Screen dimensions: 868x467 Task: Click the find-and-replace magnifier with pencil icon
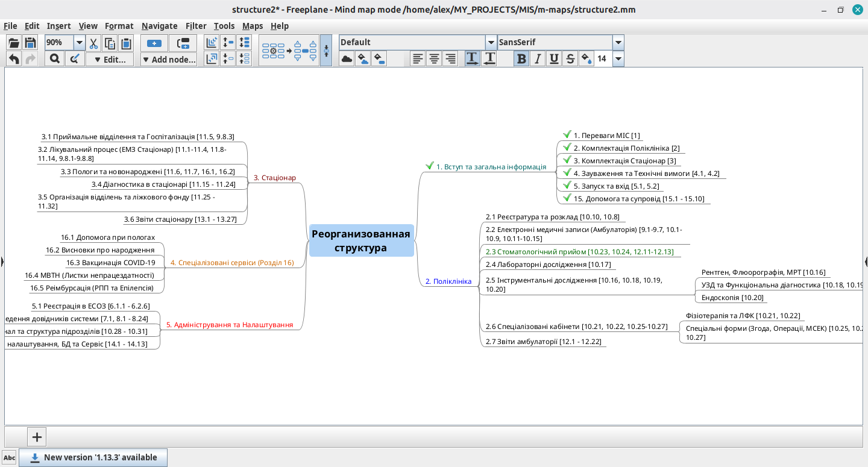75,59
